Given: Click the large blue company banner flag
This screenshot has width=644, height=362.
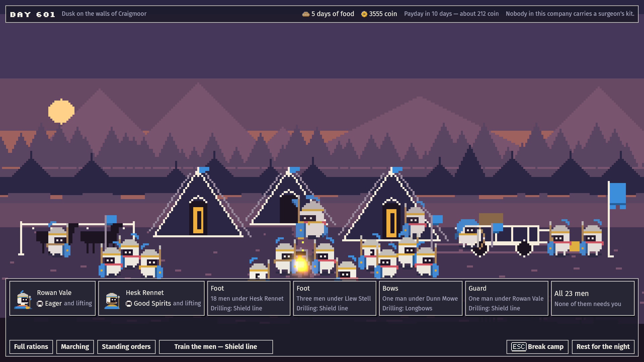Looking at the screenshot, I should tap(618, 195).
